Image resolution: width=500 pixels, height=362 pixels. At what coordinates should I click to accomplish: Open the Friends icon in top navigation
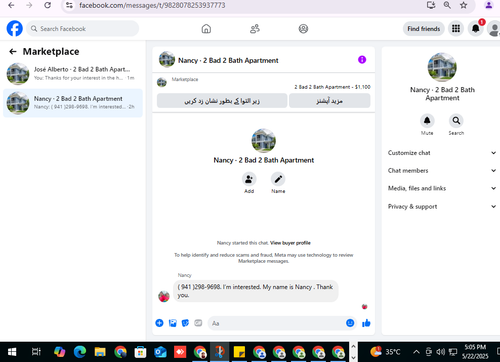pos(255,29)
